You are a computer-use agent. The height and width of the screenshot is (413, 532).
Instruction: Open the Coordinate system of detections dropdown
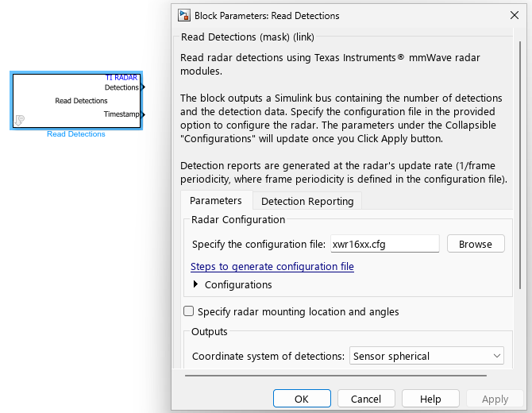coord(426,356)
